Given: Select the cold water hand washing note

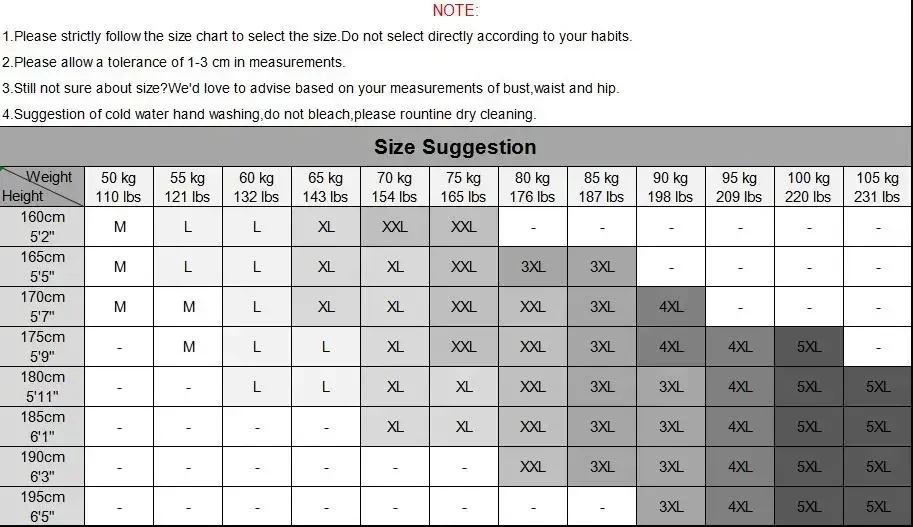Looking at the screenshot, I should (269, 114).
